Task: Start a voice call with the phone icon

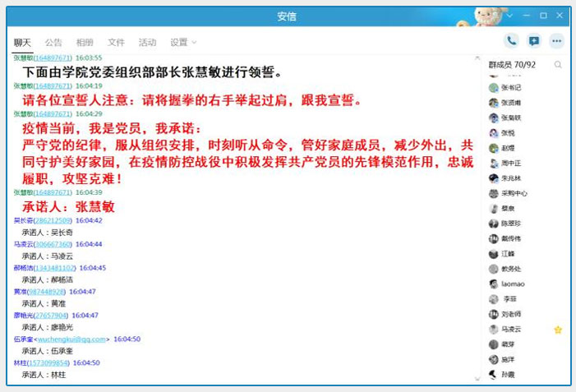Action: click(x=511, y=41)
